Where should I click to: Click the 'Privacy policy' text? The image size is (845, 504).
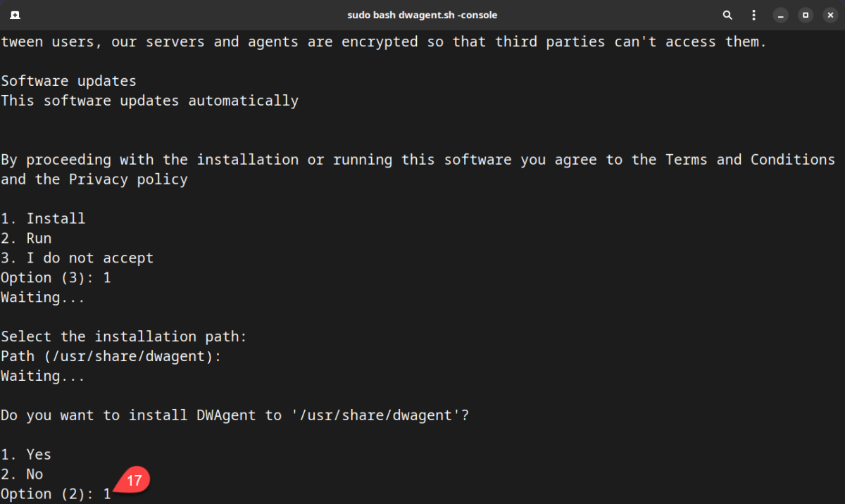[128, 179]
